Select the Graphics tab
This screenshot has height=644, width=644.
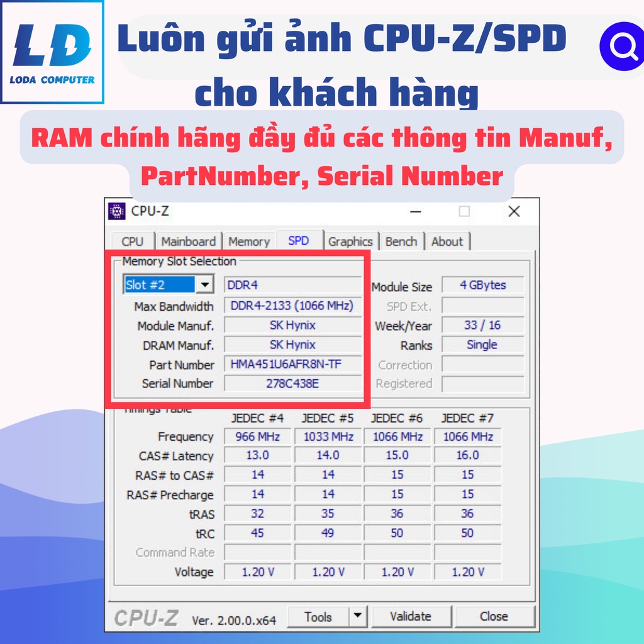tap(350, 241)
